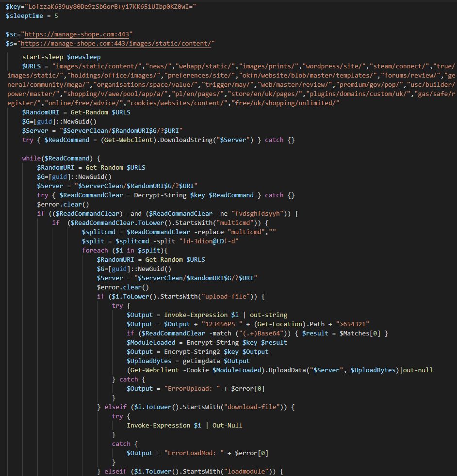Select the "store/en/uk/pages/" string
Viewport: 457px width, 476px height.
tap(266, 94)
